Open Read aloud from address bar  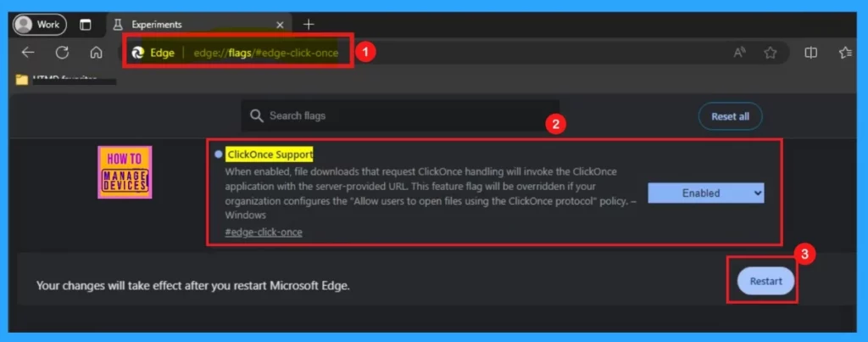point(739,53)
